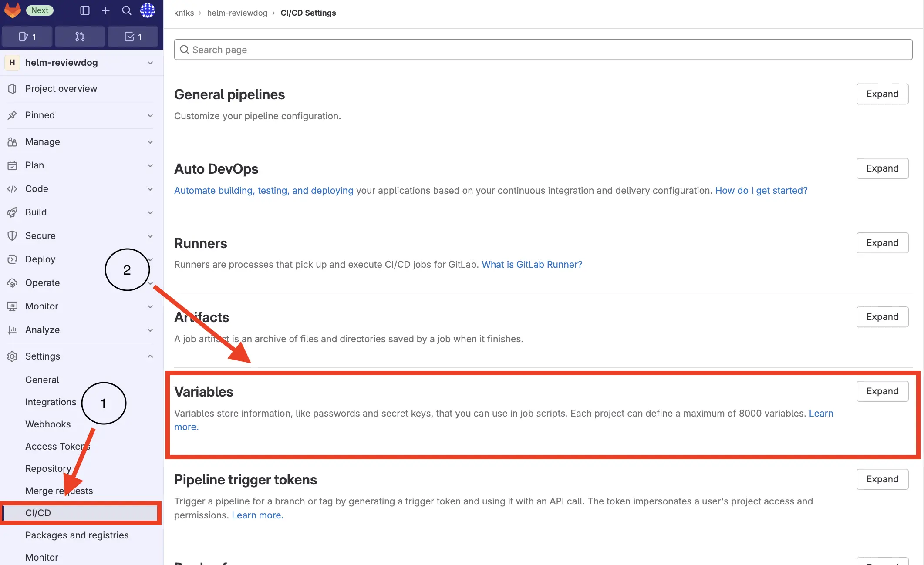The image size is (924, 565).
Task: Click the Settings section gear icon
Action: [12, 356]
